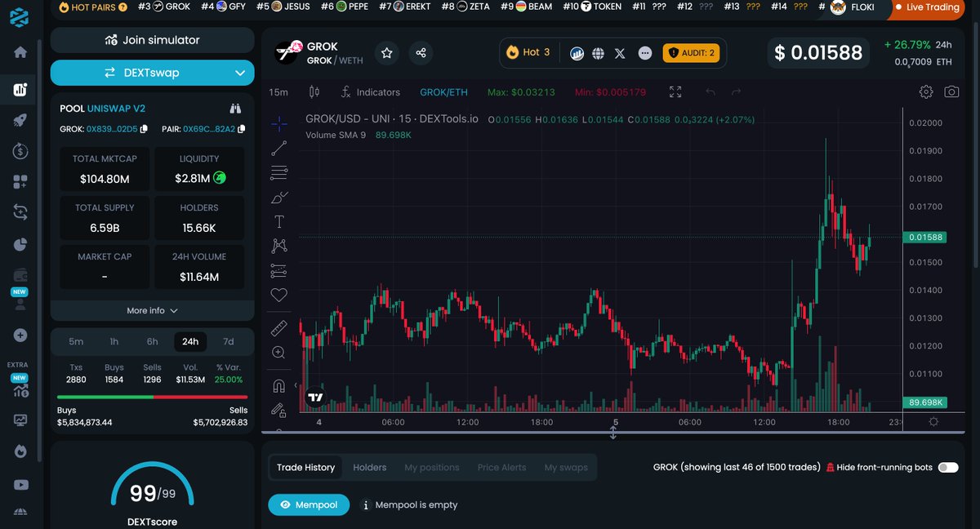Image resolution: width=980 pixels, height=529 pixels.
Task: Click the buys versus sells ratio bar
Action: point(153,398)
